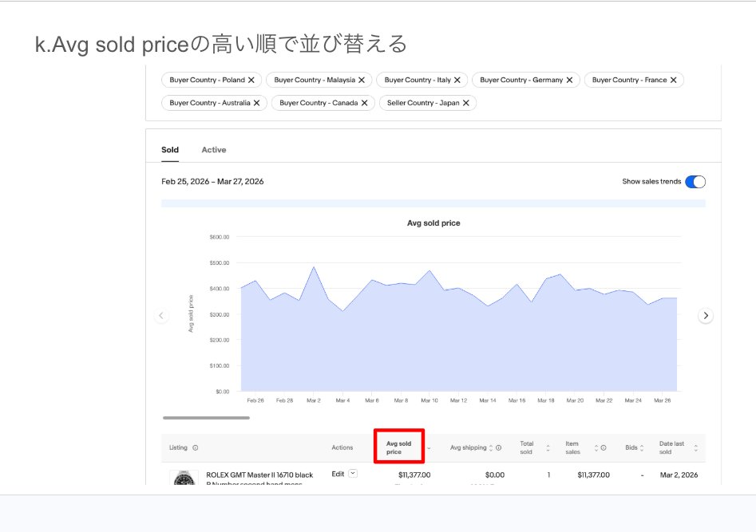Viewport: 756px width, 532px height.
Task: Click the horizontal scrollbar under the chart
Action: (x=206, y=417)
